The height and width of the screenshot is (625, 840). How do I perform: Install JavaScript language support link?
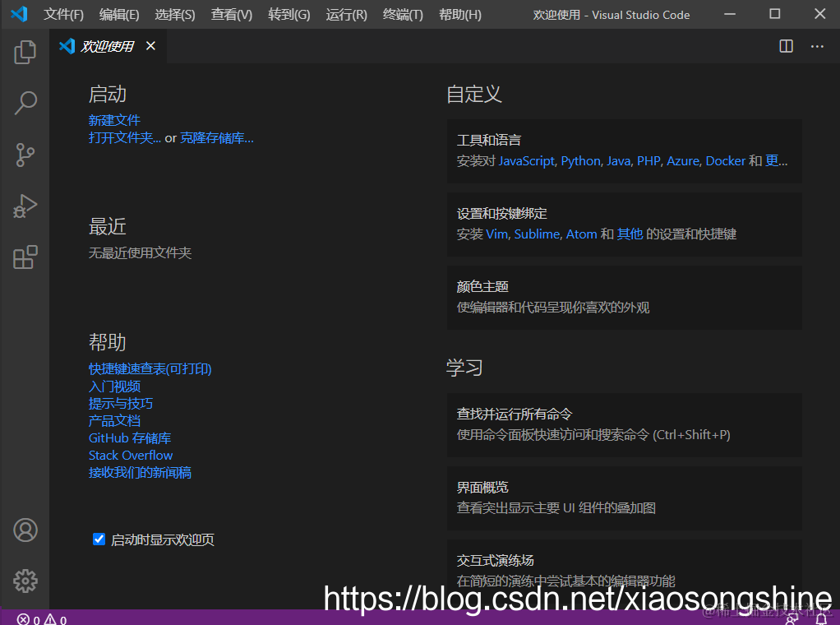click(x=526, y=161)
